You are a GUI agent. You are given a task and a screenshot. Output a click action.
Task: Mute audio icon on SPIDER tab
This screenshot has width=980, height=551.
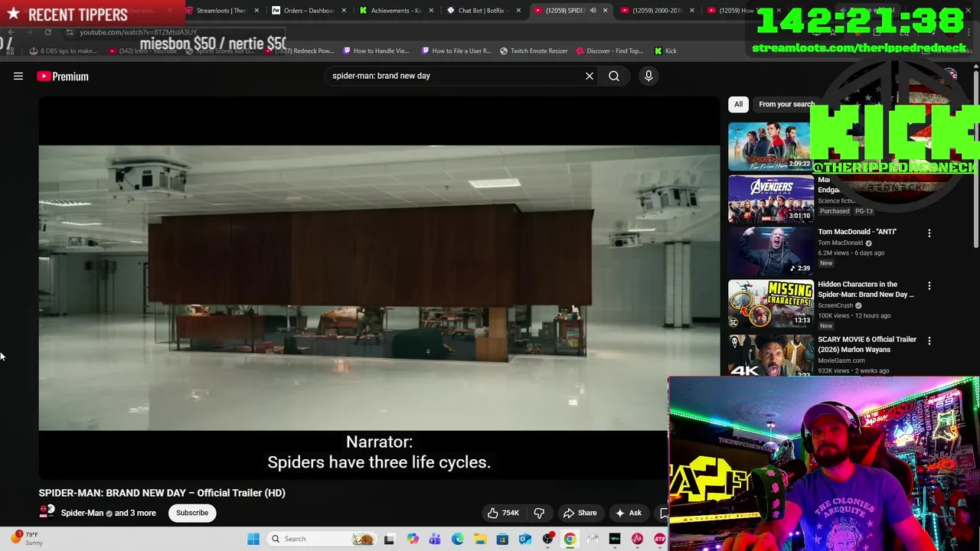(593, 10)
